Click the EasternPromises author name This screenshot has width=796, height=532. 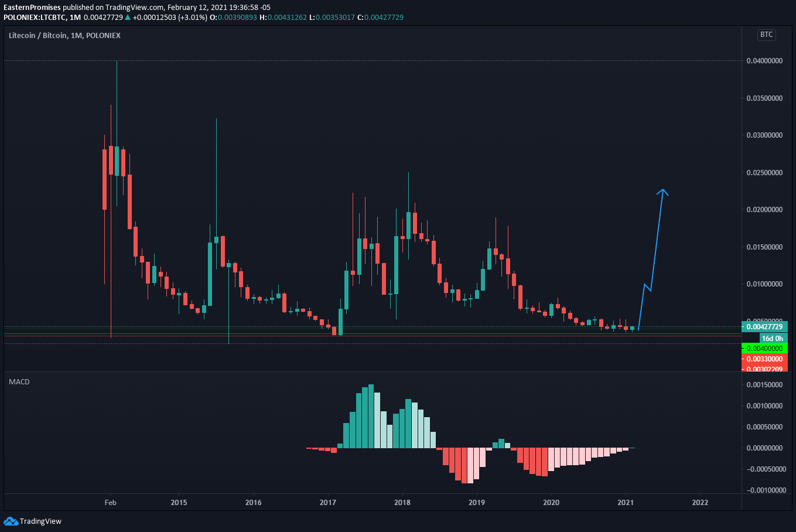coord(32,8)
